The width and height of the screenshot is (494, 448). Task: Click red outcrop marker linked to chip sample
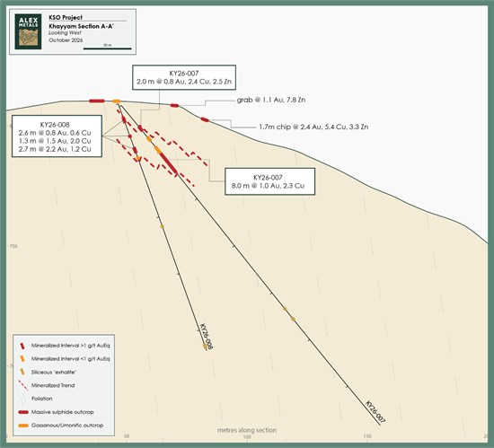[205, 119]
